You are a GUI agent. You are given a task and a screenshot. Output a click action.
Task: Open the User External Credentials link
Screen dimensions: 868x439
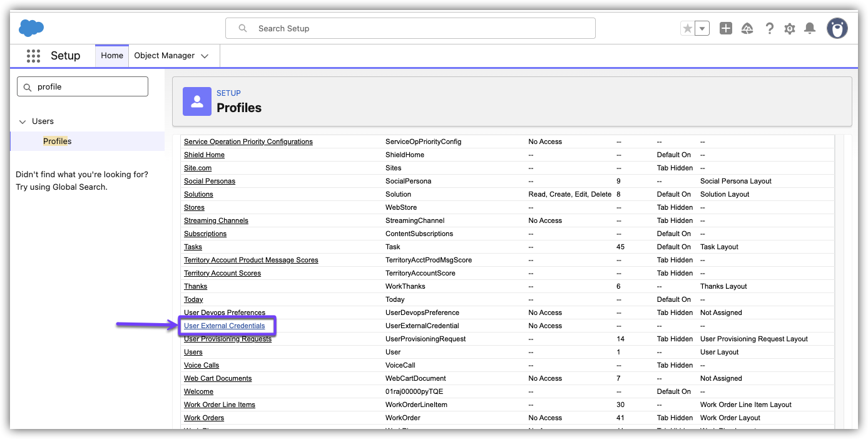point(224,326)
